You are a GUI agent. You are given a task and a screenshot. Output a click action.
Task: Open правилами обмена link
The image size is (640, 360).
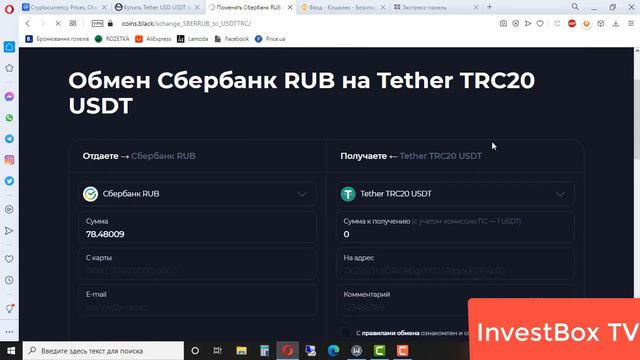391,333
